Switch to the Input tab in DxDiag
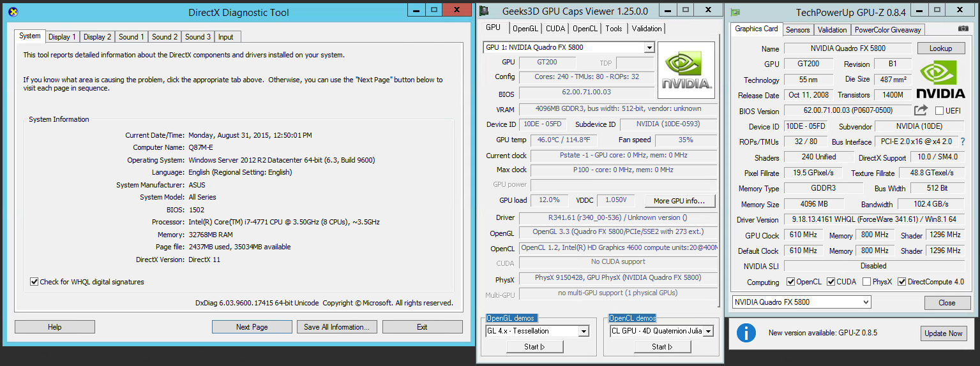The height and width of the screenshot is (366, 980). click(x=226, y=37)
